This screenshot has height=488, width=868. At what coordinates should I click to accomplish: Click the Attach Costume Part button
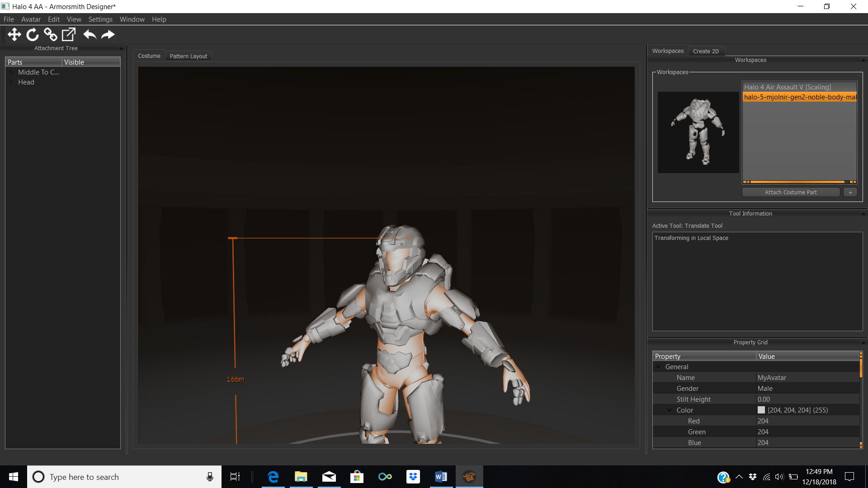click(790, 192)
